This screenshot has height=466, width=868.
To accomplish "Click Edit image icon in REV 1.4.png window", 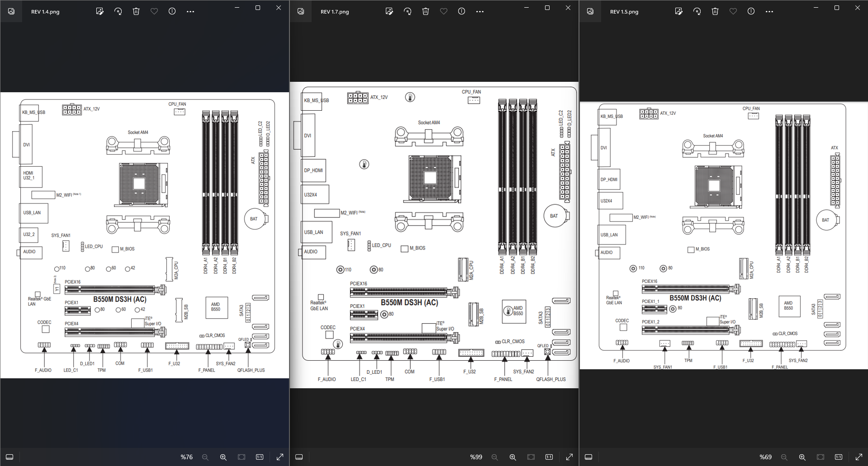I will [x=100, y=11].
